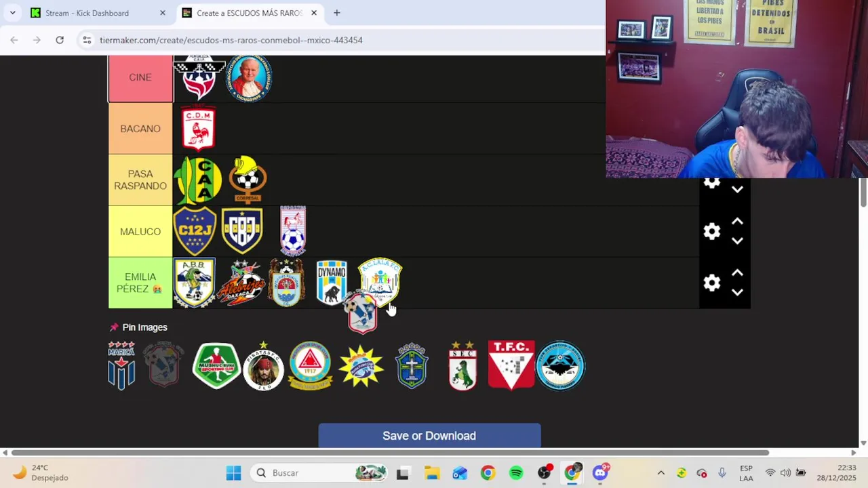
Task: Select the sunglasses crest in CINE tier
Action: [x=199, y=78]
